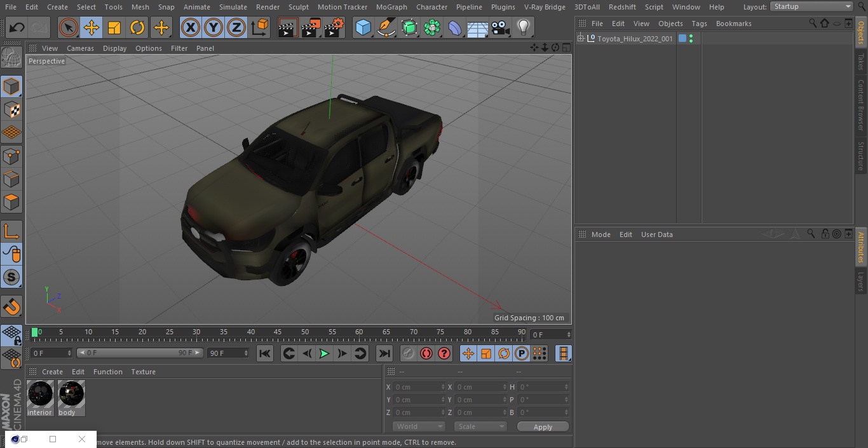The width and height of the screenshot is (868, 448).
Task: Open the Layout dropdown showing Startup
Action: coord(811,6)
